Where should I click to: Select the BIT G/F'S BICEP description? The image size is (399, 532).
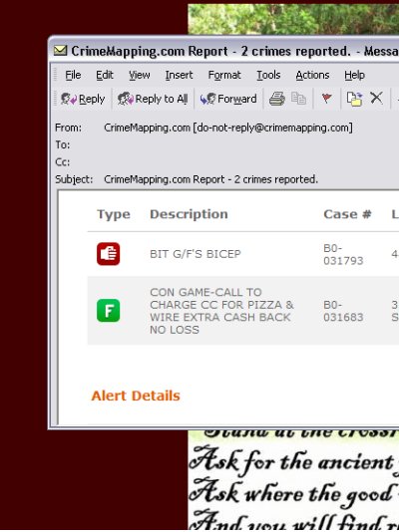[x=196, y=254]
